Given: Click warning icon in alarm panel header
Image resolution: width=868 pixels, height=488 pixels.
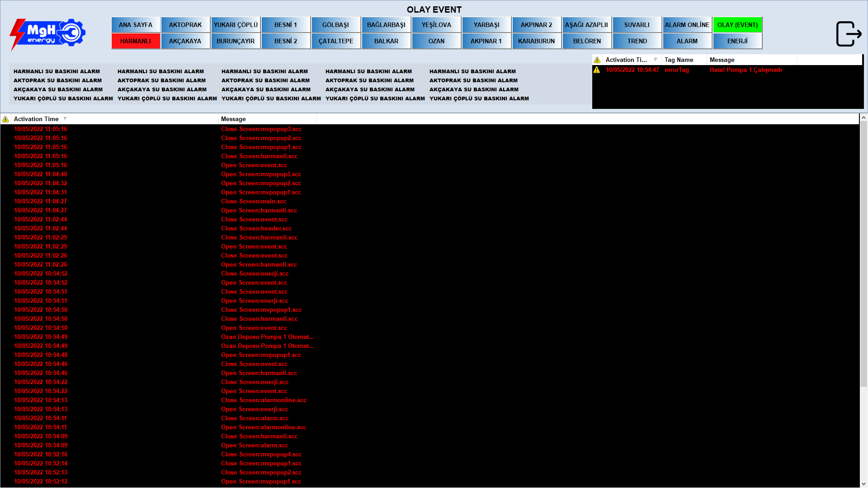Looking at the screenshot, I should pyautogui.click(x=597, y=60).
